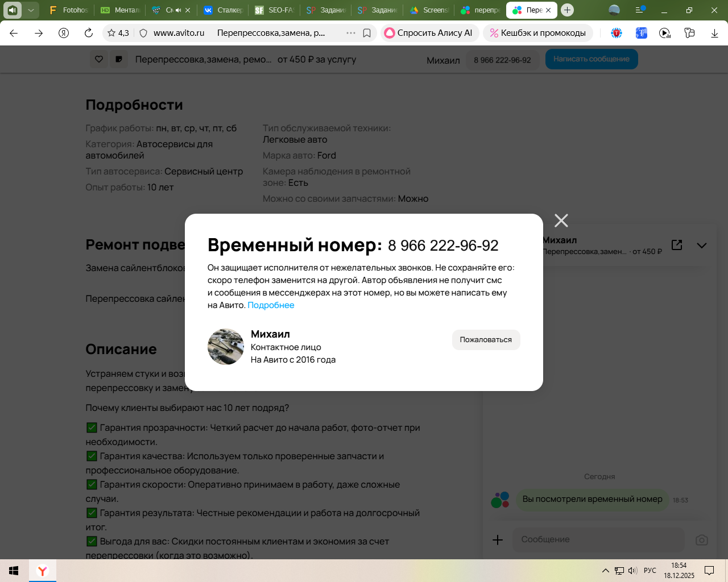Image resolution: width=728 pixels, height=582 pixels.
Task: Close the temporary number popup
Action: click(561, 221)
